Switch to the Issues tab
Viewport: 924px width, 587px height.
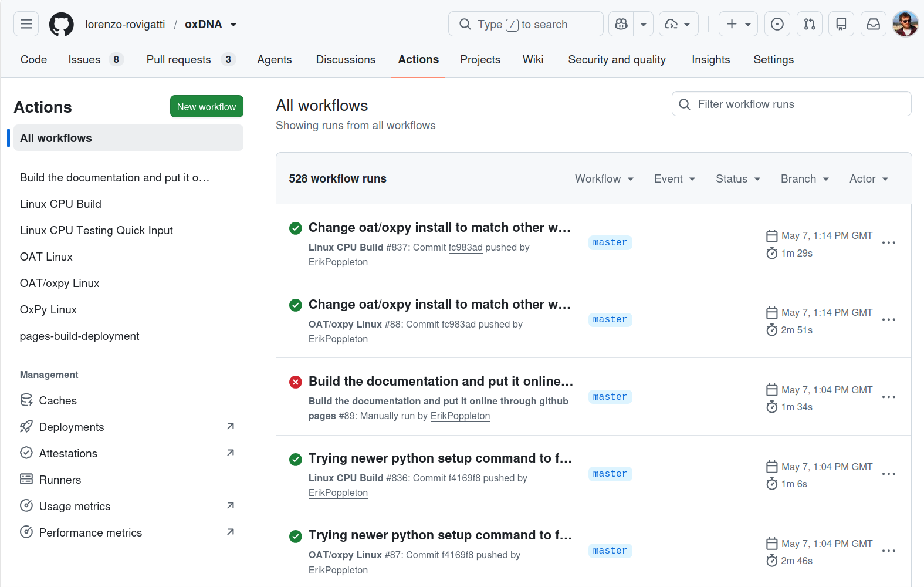[96, 59]
